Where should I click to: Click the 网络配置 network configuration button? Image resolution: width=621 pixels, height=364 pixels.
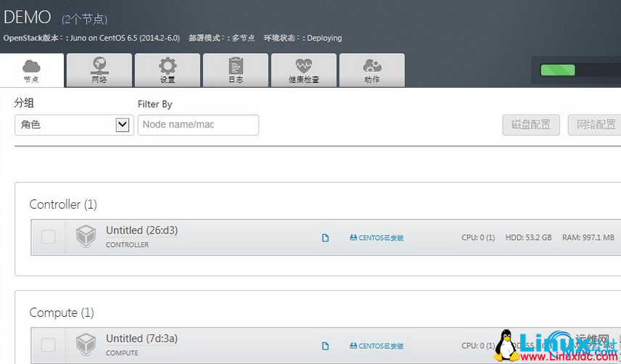596,125
